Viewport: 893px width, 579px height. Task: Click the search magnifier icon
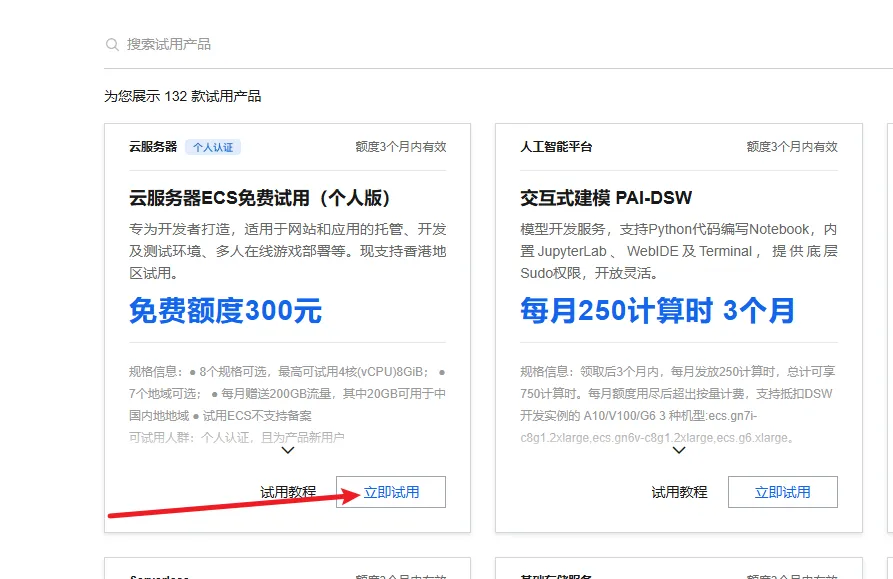point(112,44)
